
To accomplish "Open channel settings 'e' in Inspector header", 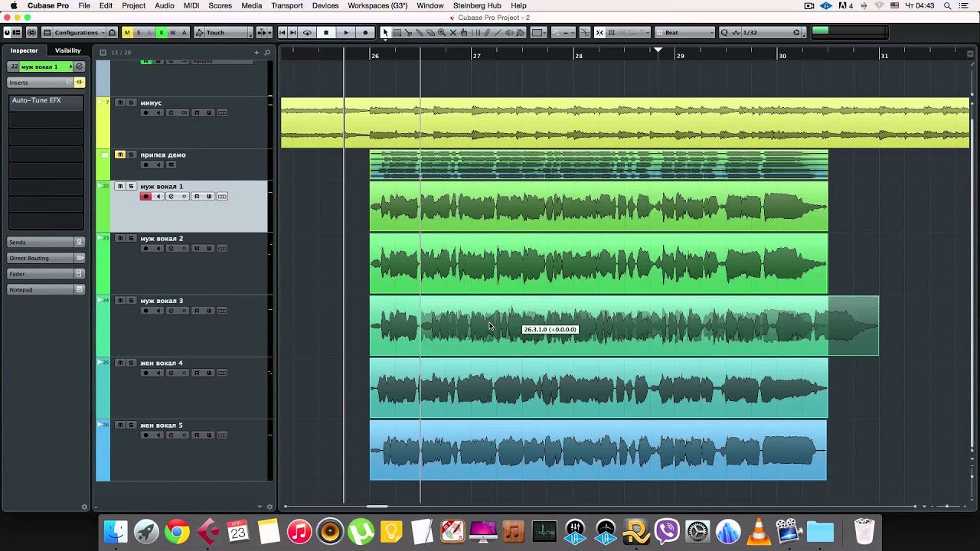I will pyautogui.click(x=79, y=67).
